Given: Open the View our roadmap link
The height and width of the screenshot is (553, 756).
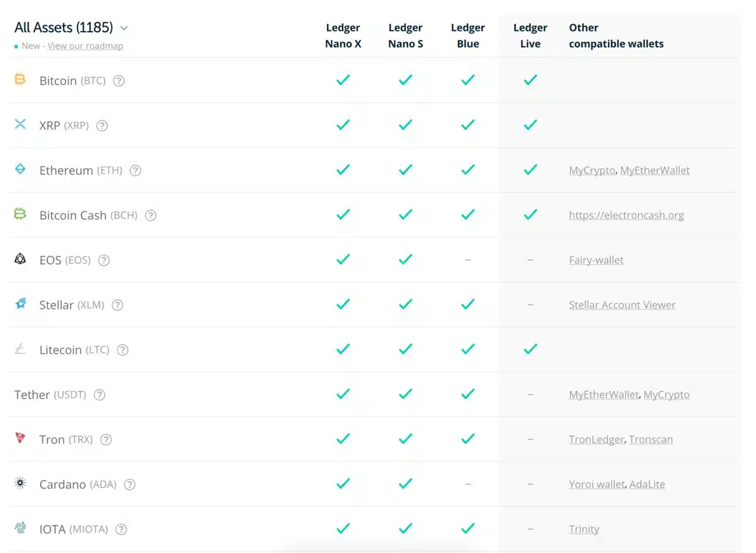Looking at the screenshot, I should pyautogui.click(x=86, y=46).
